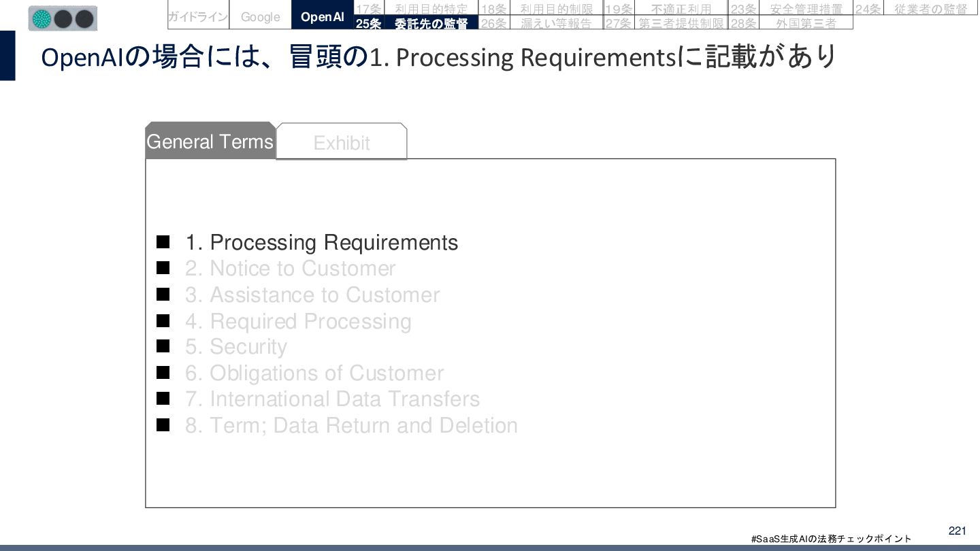
Task: Click the 委託先の監督 active section
Action: coord(431,23)
